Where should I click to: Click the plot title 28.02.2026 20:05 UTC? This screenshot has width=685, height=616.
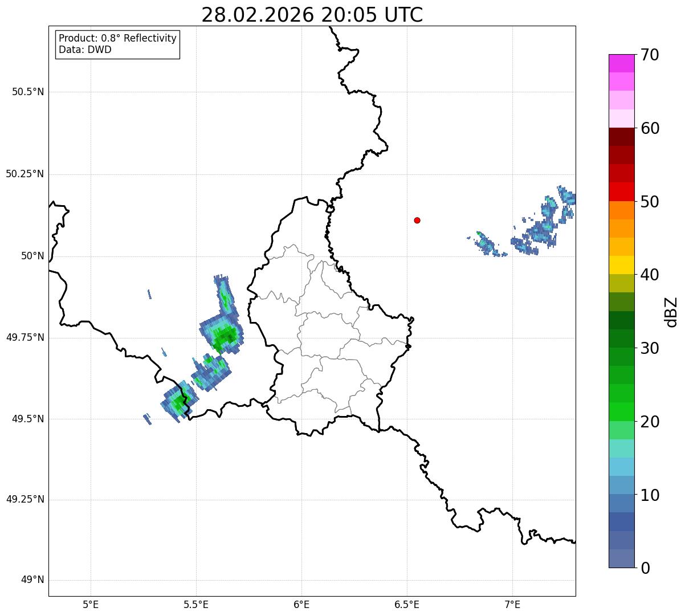(312, 15)
